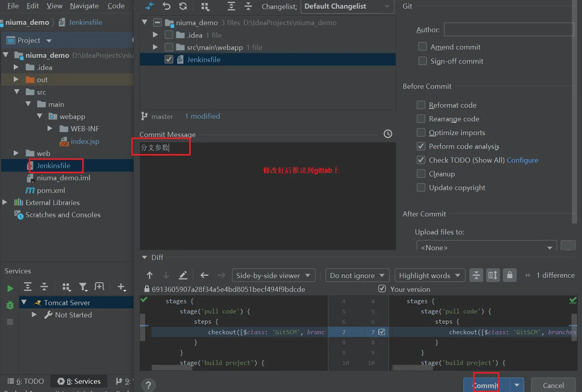Open the Code menu
Image resolution: width=582 pixels, height=392 pixels.
point(116,6)
